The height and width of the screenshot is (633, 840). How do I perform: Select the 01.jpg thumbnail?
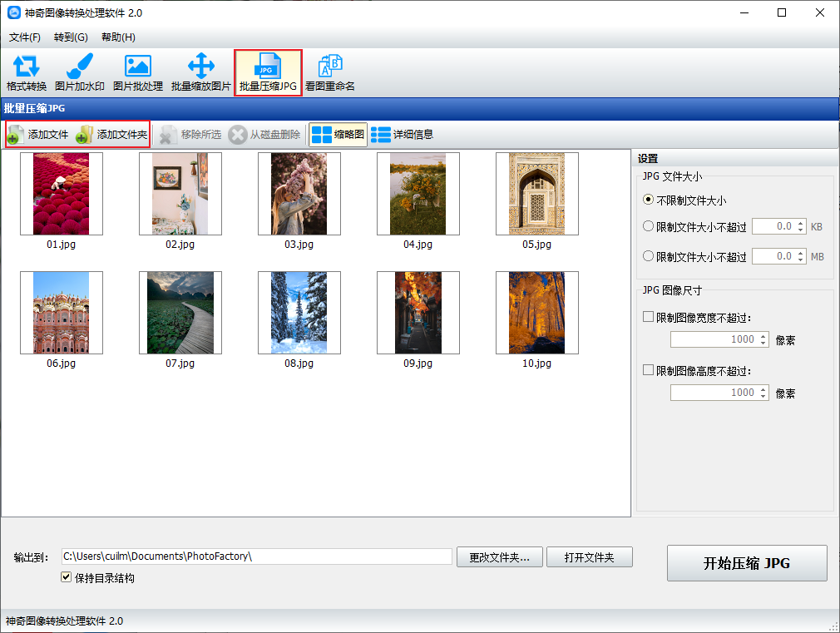pyautogui.click(x=61, y=194)
